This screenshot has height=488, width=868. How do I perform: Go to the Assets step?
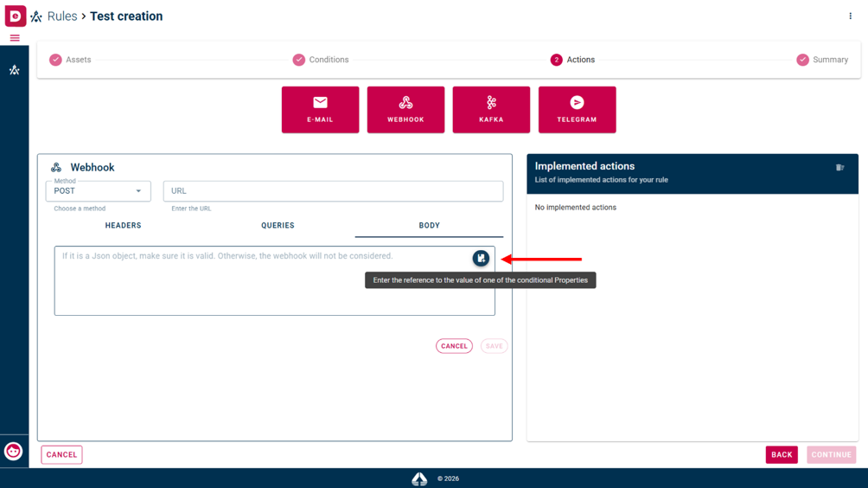[70, 60]
